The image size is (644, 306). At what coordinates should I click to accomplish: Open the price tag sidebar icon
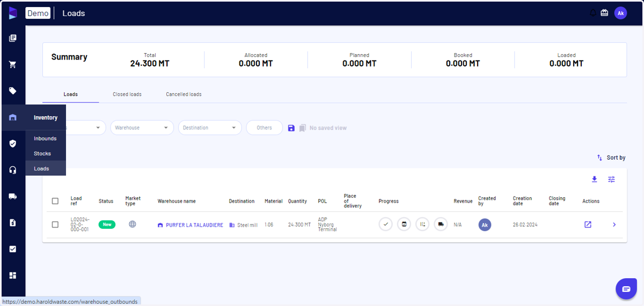pos(13,91)
